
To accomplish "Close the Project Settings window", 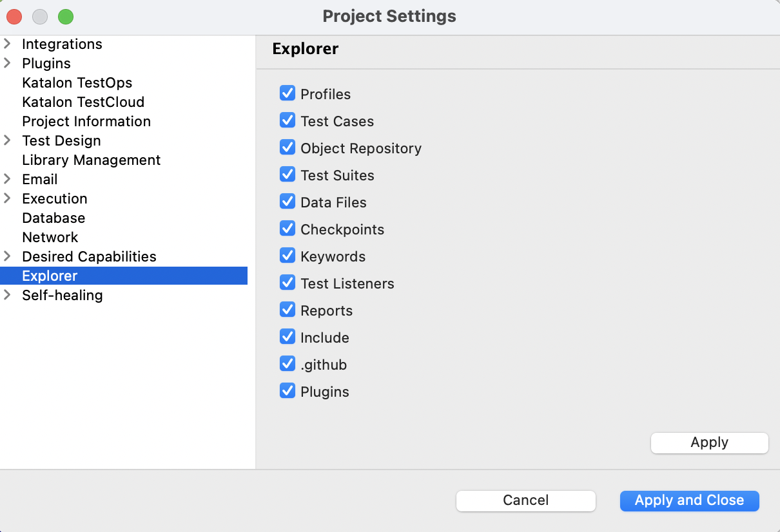I will pyautogui.click(x=14, y=17).
